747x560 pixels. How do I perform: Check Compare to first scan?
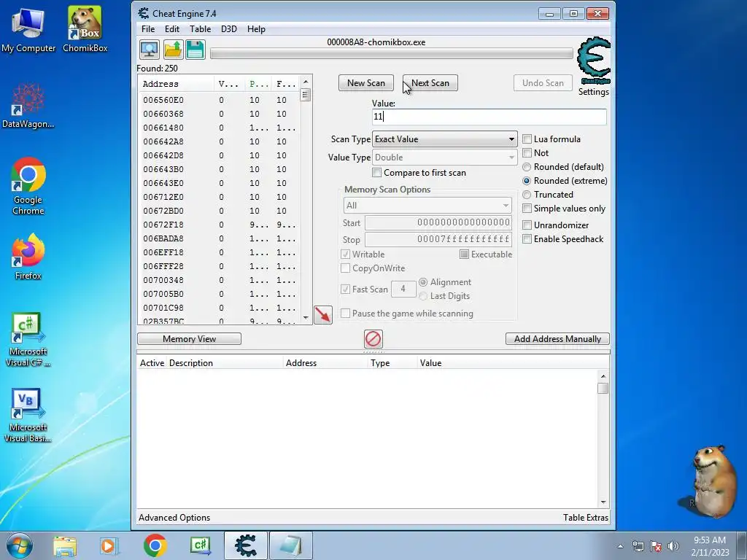coord(376,173)
